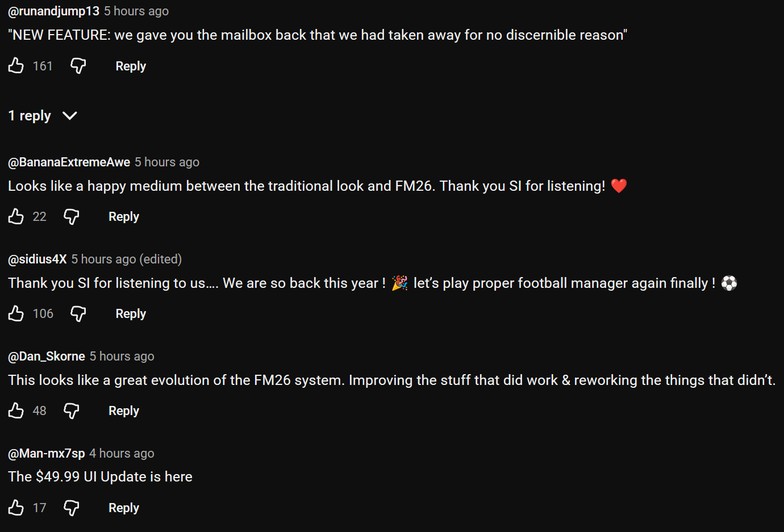
Task: Reply to @sidius4X's comment
Action: [131, 314]
